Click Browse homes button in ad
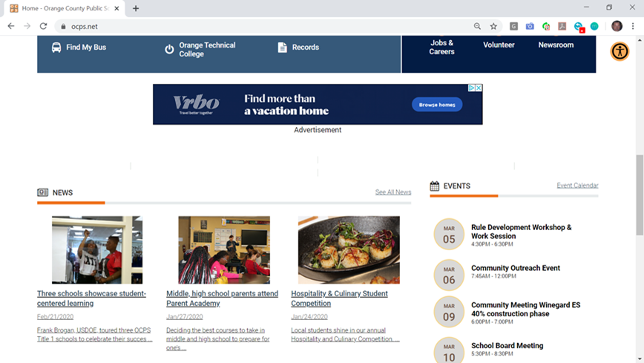The image size is (644, 363). click(x=437, y=105)
